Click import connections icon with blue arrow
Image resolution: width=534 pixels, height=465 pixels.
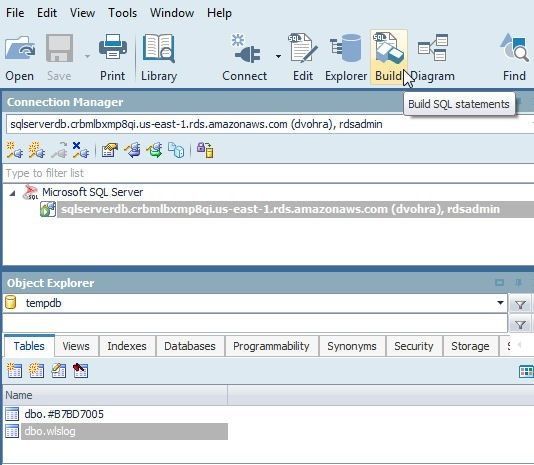coord(132,150)
